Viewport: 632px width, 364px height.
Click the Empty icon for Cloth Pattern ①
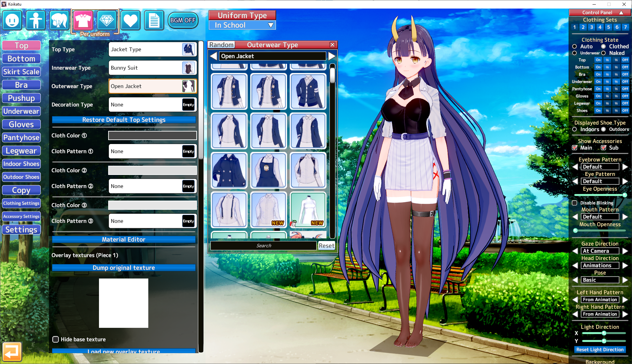coord(188,151)
